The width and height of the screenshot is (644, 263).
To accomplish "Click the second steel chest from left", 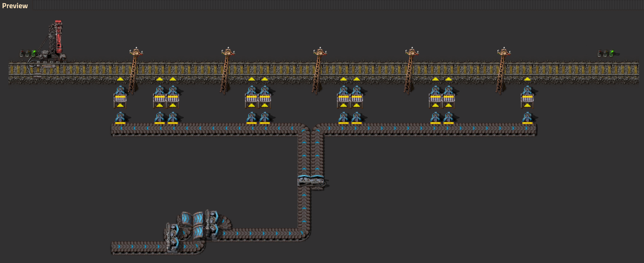I will coord(159,101).
